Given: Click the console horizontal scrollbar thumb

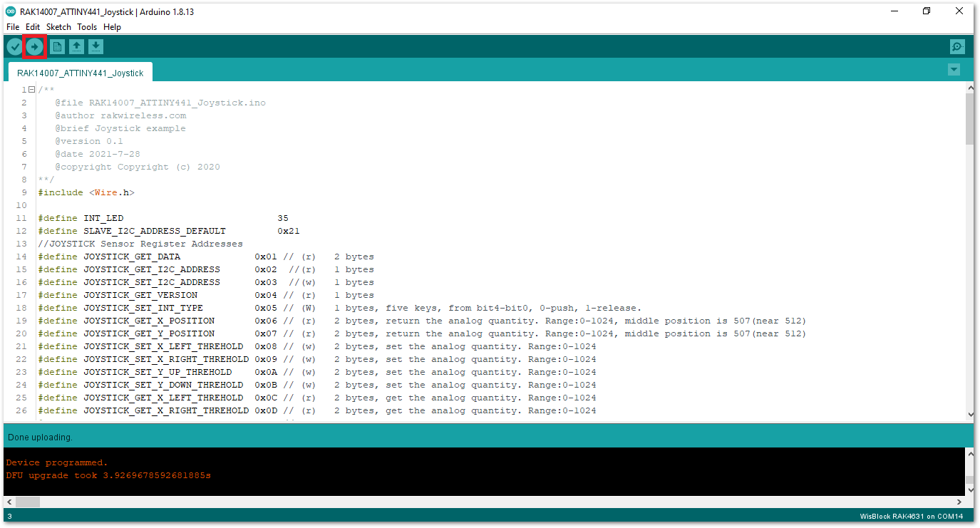Looking at the screenshot, I should click(27, 502).
